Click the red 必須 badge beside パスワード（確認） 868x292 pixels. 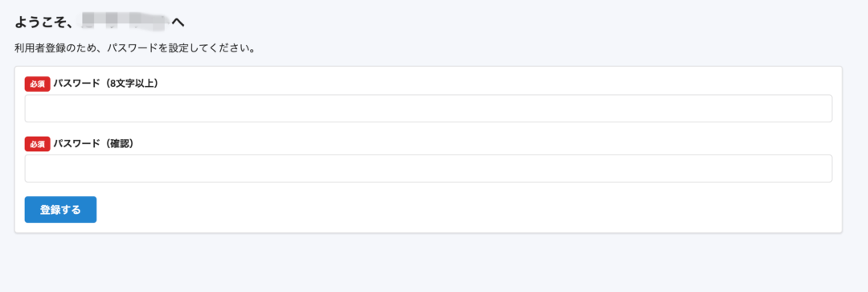tap(38, 143)
